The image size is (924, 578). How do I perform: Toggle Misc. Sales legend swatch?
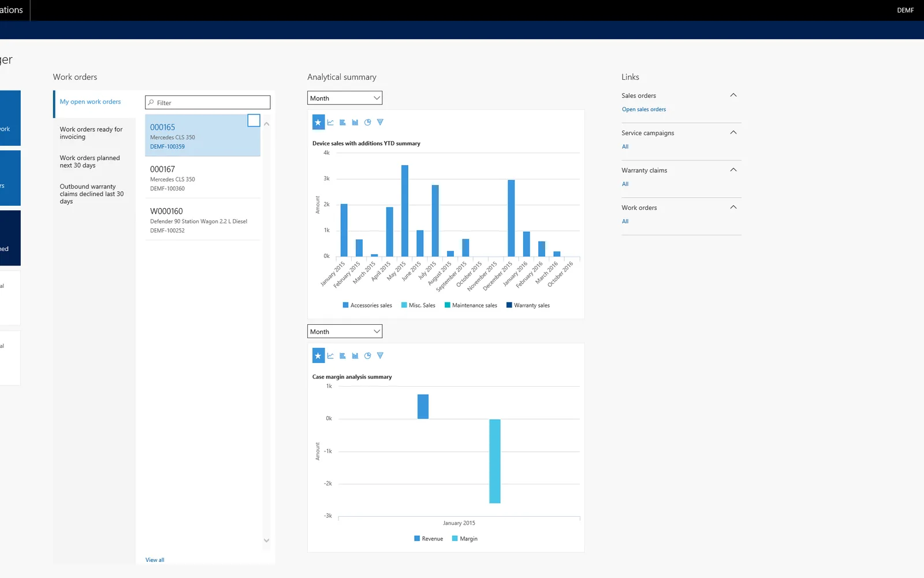coord(404,305)
